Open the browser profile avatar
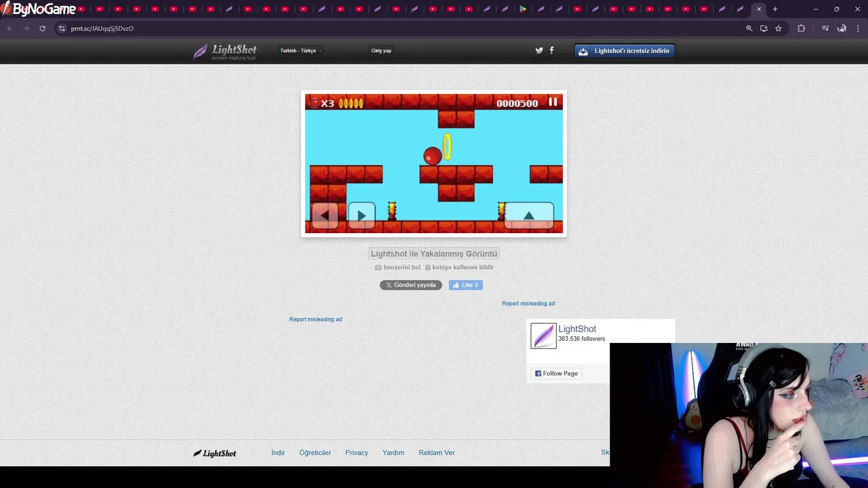The width and height of the screenshot is (868, 488). (842, 28)
